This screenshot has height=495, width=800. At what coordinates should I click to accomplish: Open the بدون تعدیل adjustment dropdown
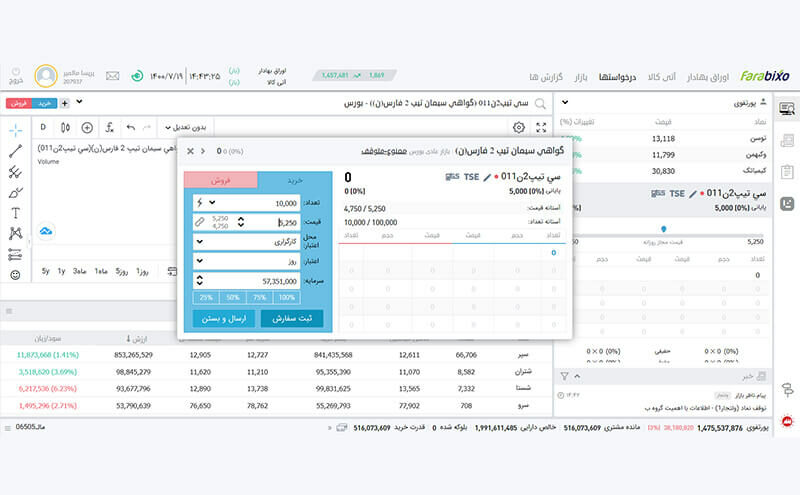click(x=186, y=128)
